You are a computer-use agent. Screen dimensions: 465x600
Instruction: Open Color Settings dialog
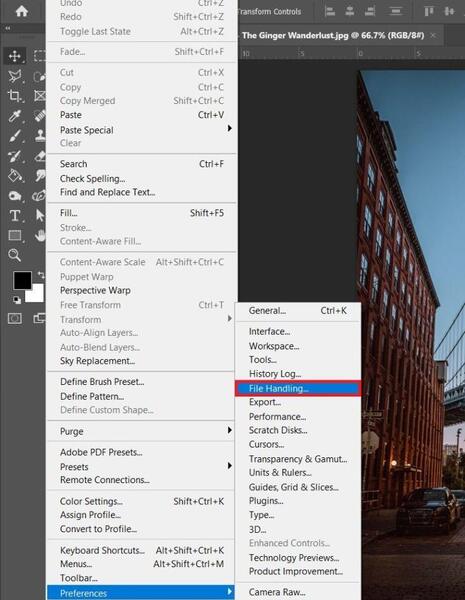(x=142, y=501)
